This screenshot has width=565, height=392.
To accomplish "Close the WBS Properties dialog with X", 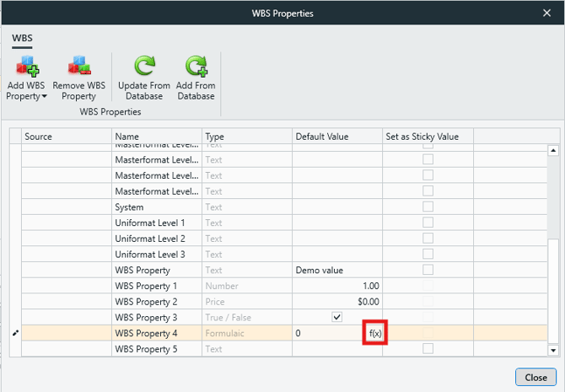I will [546, 13].
